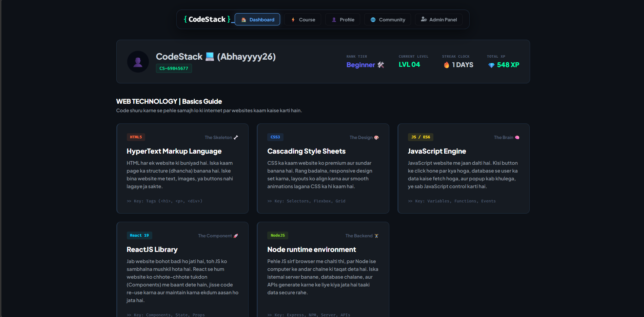Screen dimensions: 644x317
Task: Click the palette icon next to The Design
Action: (x=376, y=137)
